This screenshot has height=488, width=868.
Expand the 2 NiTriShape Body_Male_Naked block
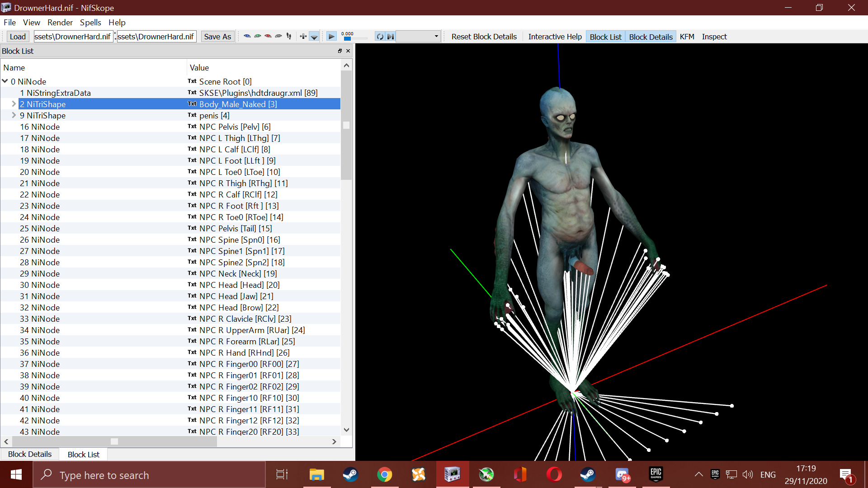click(14, 104)
